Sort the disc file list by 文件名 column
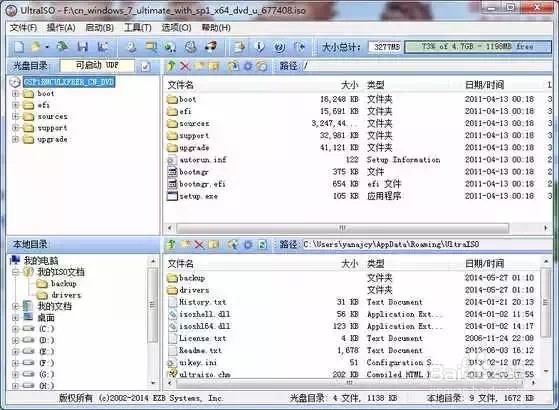The height and width of the screenshot is (410, 559). [x=180, y=85]
